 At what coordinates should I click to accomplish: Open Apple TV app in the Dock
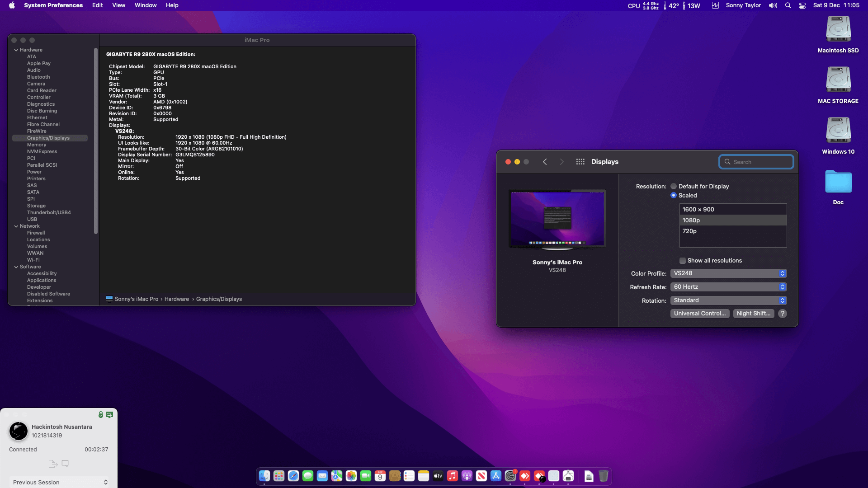click(438, 476)
